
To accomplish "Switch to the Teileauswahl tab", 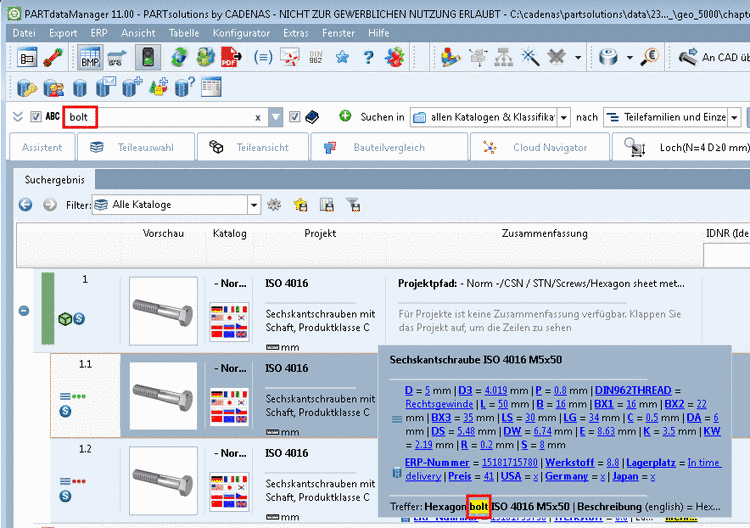I will click(136, 147).
